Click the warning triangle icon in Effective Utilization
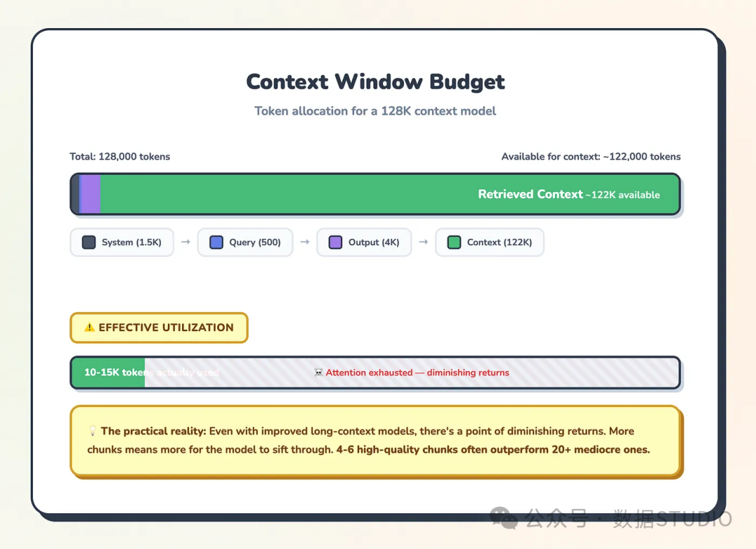This screenshot has height=549, width=756. (89, 328)
